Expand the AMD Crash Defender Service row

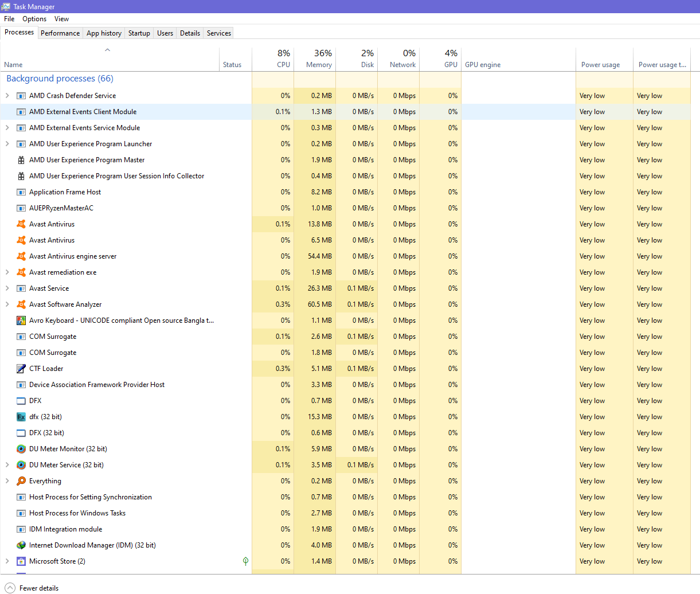click(7, 96)
